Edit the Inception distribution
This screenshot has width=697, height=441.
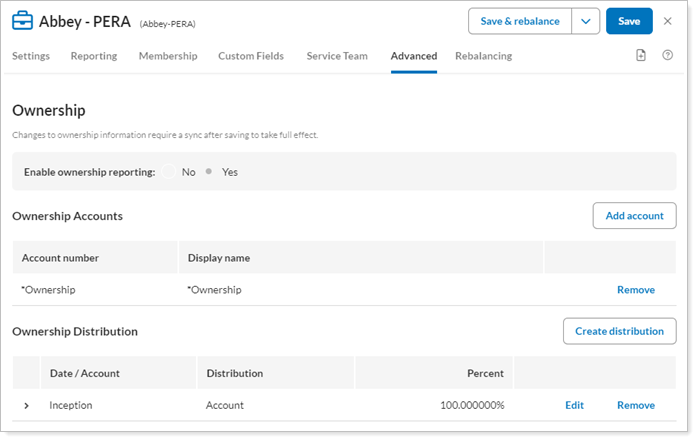pos(574,406)
